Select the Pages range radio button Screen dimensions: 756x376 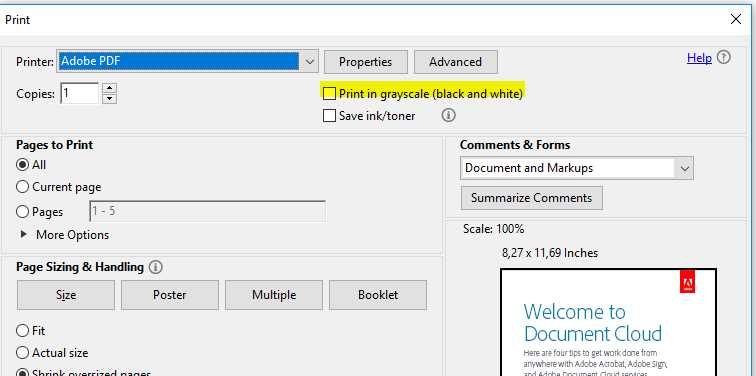tap(22, 212)
